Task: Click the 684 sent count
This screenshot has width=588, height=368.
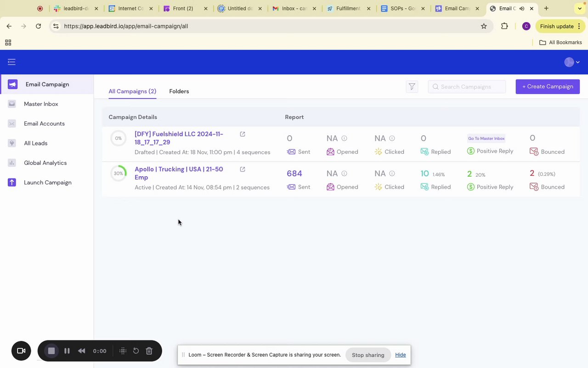Action: 294,173
